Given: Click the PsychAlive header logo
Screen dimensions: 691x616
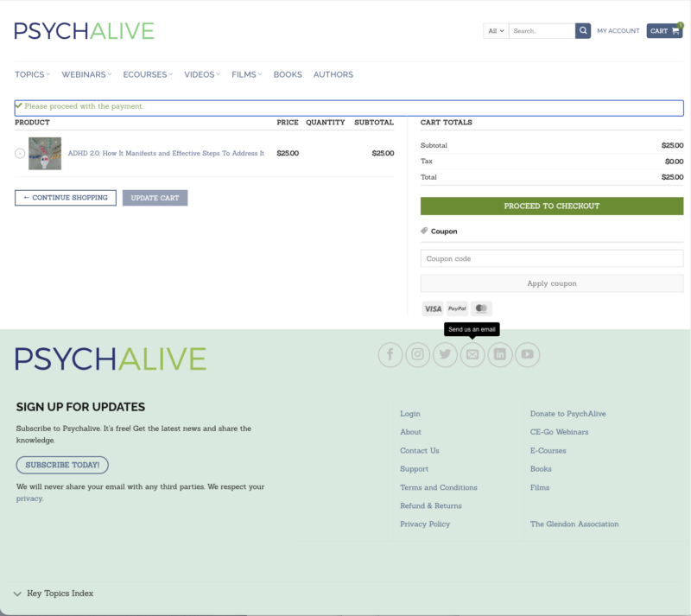Looking at the screenshot, I should click(84, 31).
